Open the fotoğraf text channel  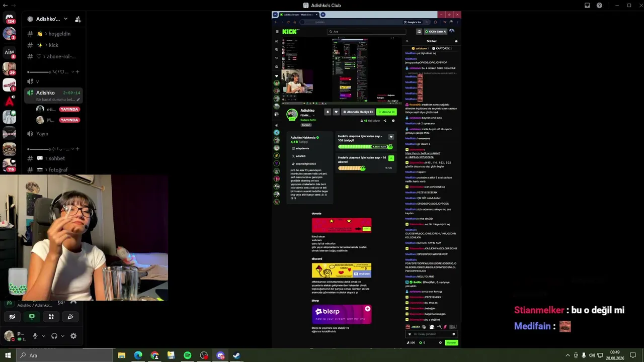click(x=54, y=170)
